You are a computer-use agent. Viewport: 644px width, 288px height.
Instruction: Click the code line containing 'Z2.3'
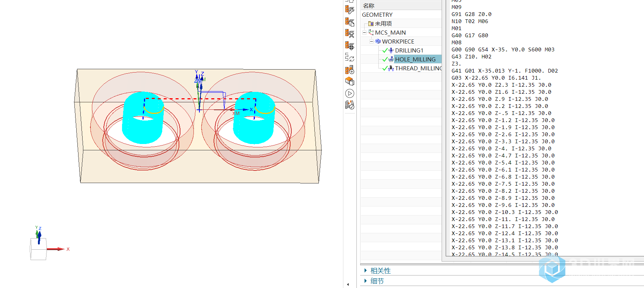pos(501,85)
